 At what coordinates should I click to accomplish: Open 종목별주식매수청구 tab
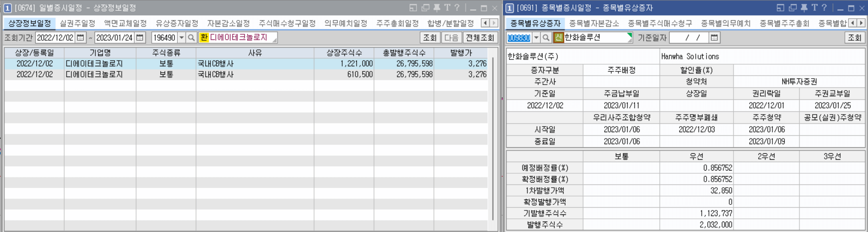click(660, 23)
